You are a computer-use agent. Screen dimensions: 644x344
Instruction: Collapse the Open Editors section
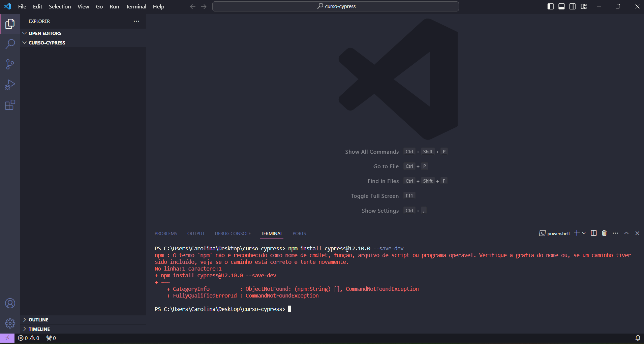(x=83, y=33)
